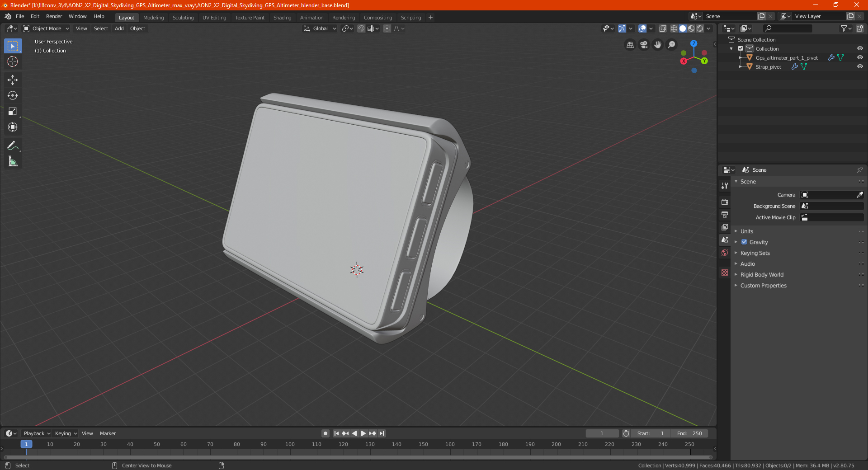Choose the Move tool
The height and width of the screenshot is (470, 868).
[13, 80]
